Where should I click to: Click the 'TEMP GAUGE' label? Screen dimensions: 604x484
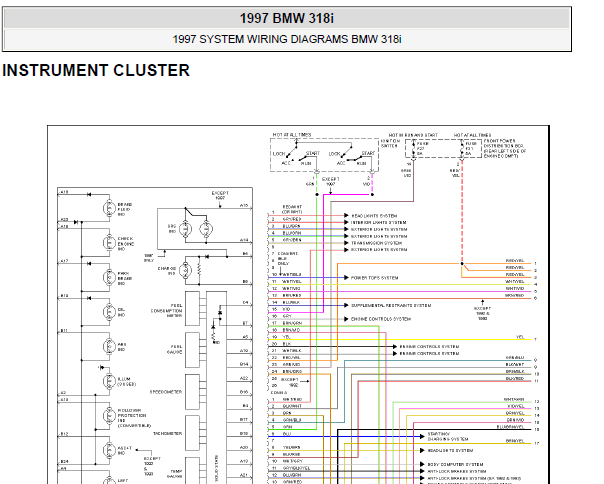click(174, 474)
